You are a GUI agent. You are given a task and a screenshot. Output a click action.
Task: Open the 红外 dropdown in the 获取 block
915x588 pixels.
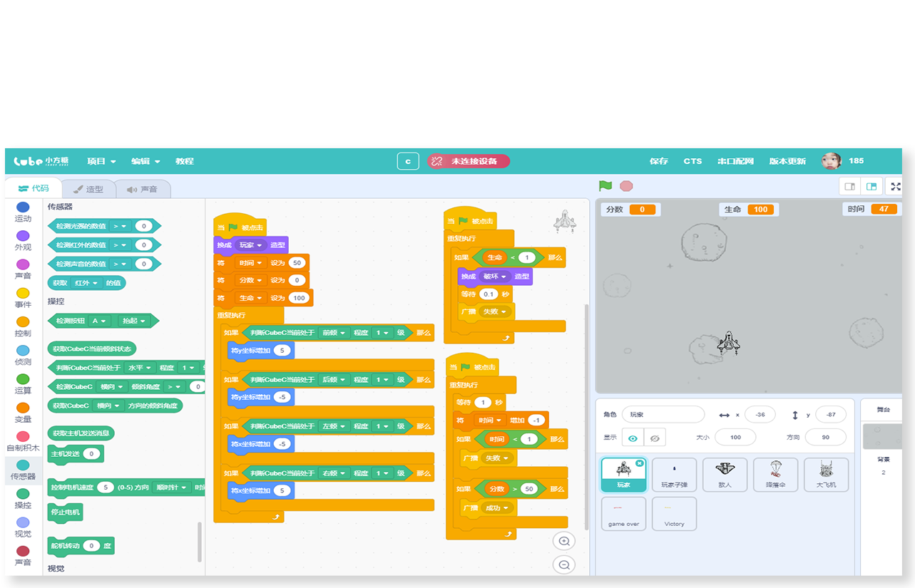(x=88, y=283)
